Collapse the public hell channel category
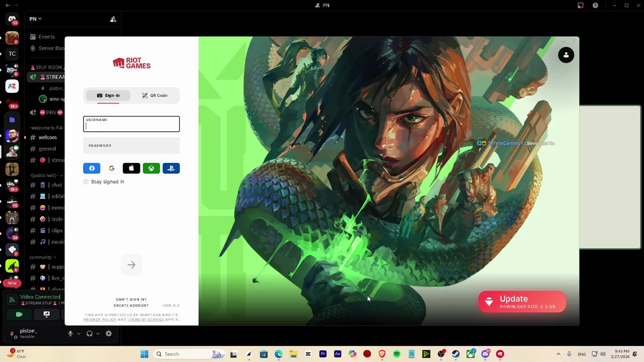The height and width of the screenshot is (362, 644). tap(46, 175)
